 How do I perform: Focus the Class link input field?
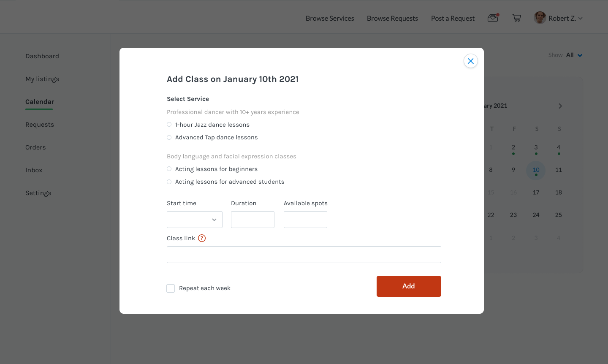click(x=304, y=255)
